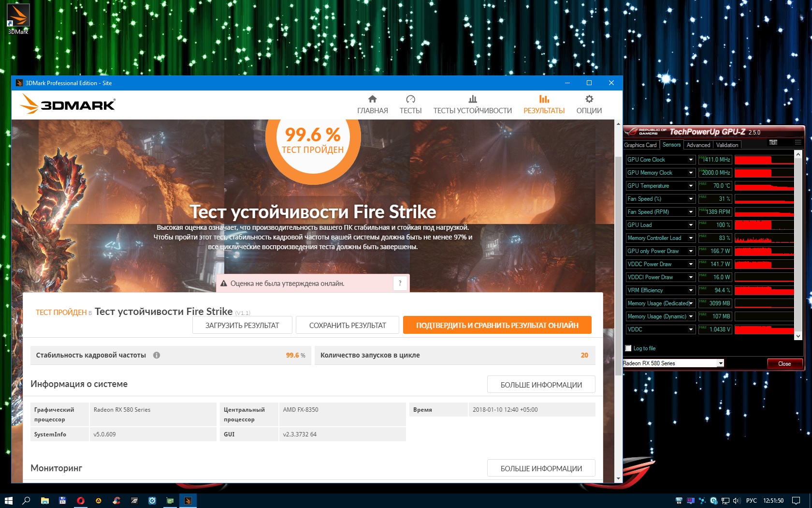Image resolution: width=812 pixels, height=508 pixels.
Task: Click the 3DMark vertical scrollbar thumb
Action: [618, 266]
